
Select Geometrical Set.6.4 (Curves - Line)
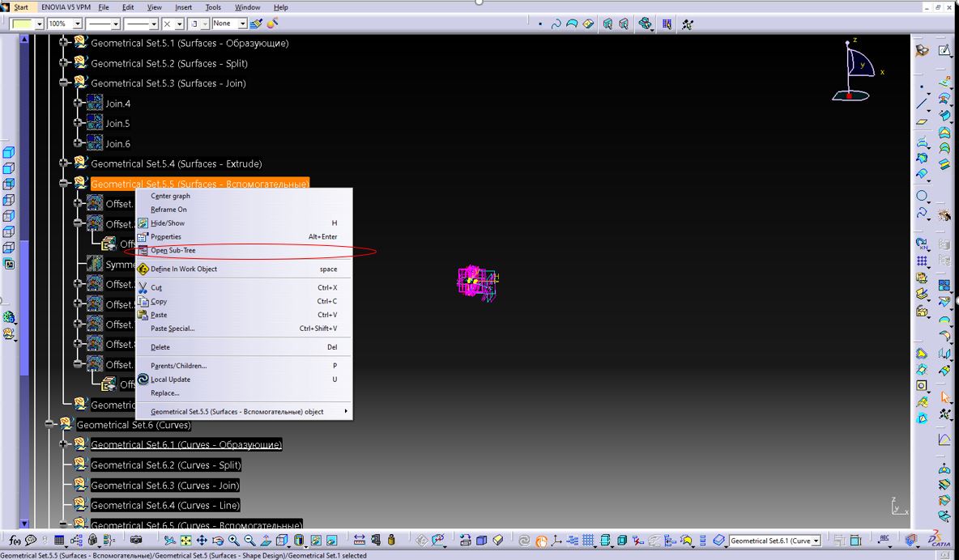pos(164,506)
